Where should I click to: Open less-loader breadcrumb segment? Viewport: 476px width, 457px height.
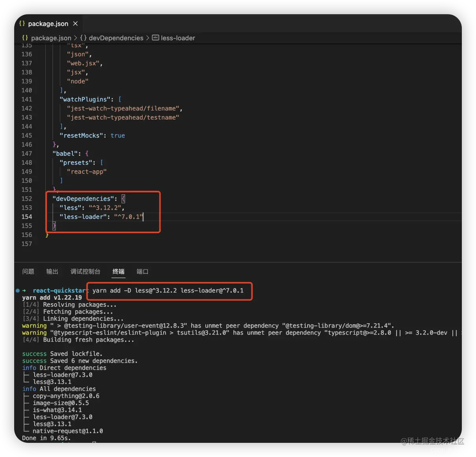[x=178, y=38]
